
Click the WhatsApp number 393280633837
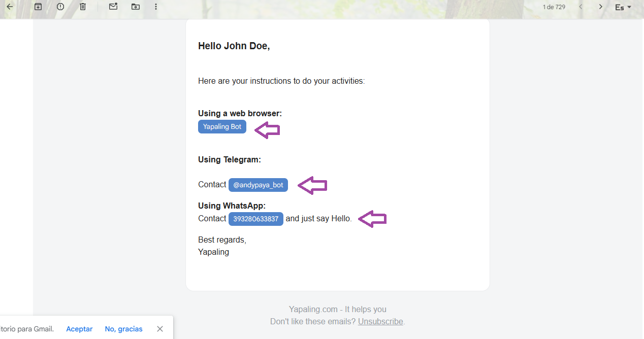255,219
